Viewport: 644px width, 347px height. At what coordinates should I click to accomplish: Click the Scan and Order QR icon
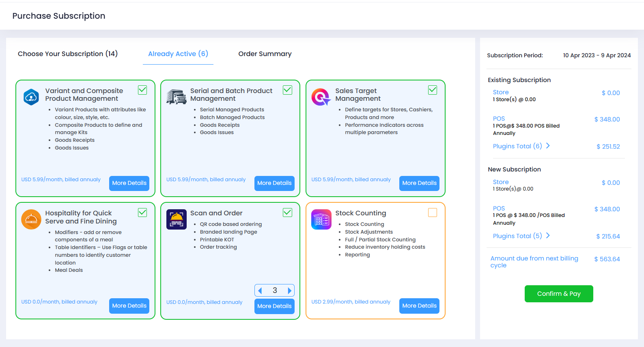tap(176, 219)
